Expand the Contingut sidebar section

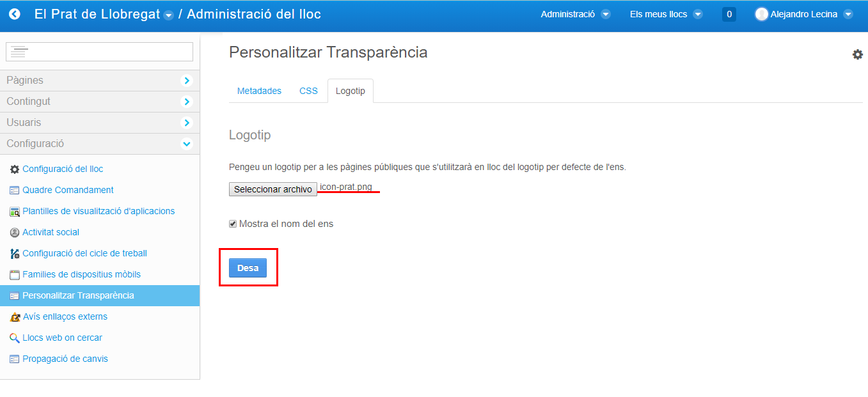pyautogui.click(x=186, y=102)
